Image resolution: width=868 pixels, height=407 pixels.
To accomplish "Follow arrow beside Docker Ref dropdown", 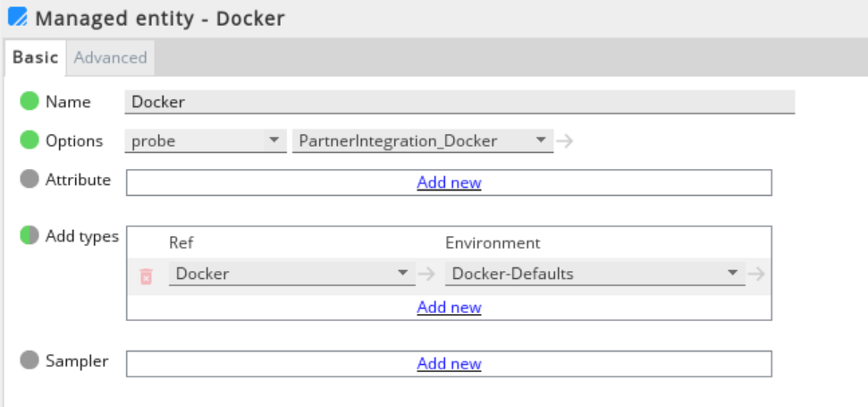I will pos(426,274).
